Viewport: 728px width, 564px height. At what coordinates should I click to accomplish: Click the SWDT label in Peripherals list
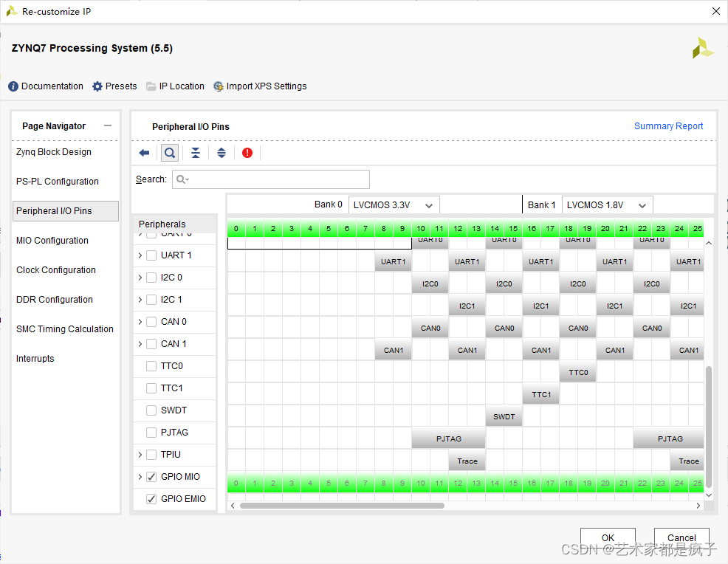[x=174, y=410]
